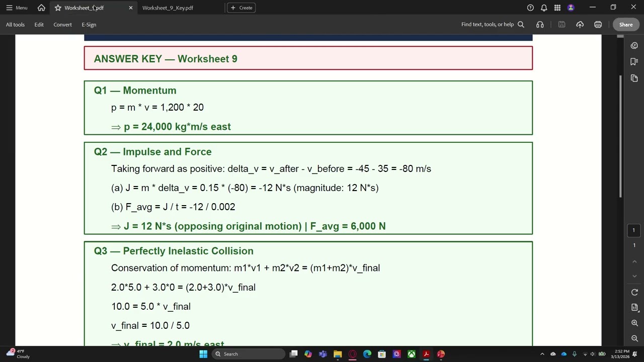Zoom in with magnifier plus icon
Screen dimensions: 644x362
(x=634, y=323)
